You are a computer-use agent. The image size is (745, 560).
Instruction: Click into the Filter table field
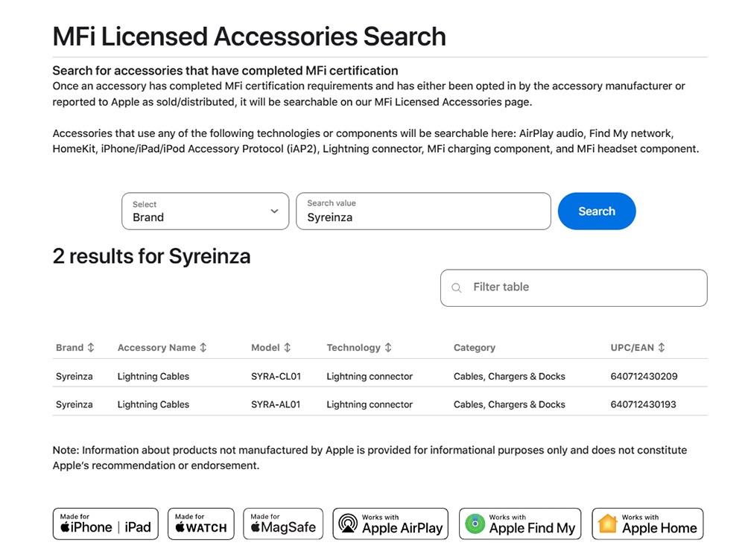click(581, 288)
